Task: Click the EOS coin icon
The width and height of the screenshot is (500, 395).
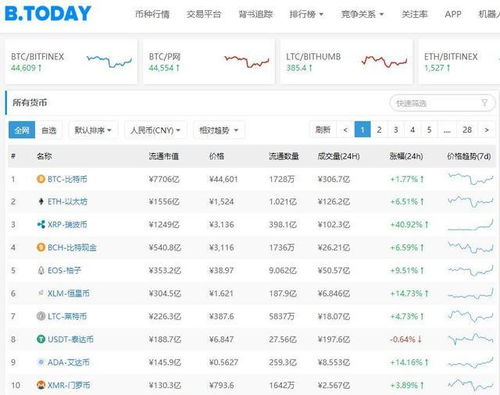Action: pos(41,270)
